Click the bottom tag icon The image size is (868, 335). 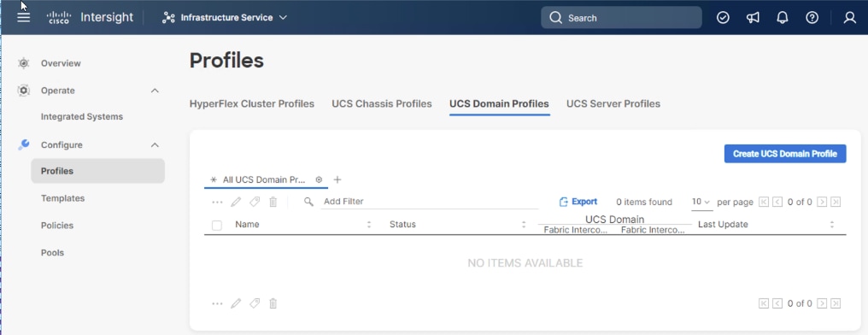[255, 303]
